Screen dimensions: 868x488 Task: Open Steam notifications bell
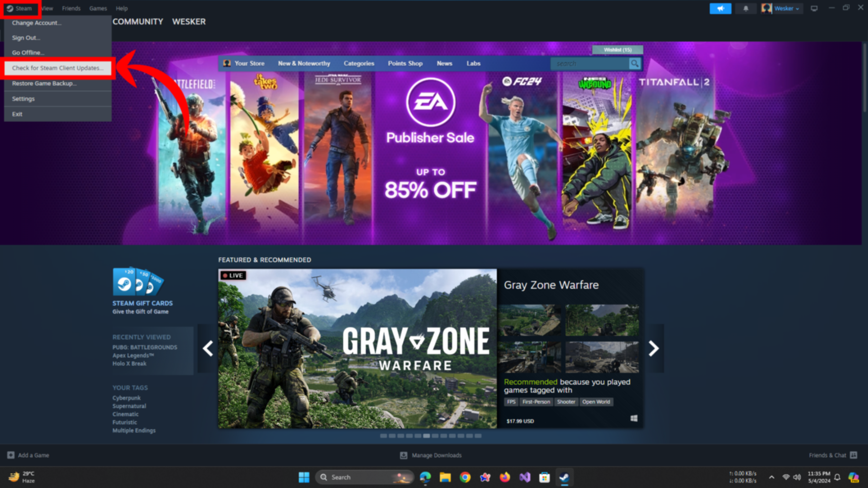click(746, 9)
